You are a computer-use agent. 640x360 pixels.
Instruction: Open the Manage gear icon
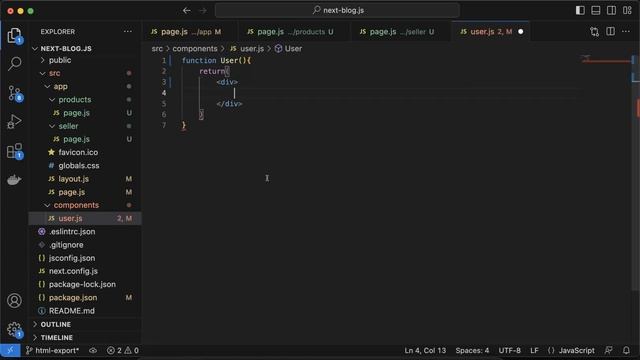[14, 329]
